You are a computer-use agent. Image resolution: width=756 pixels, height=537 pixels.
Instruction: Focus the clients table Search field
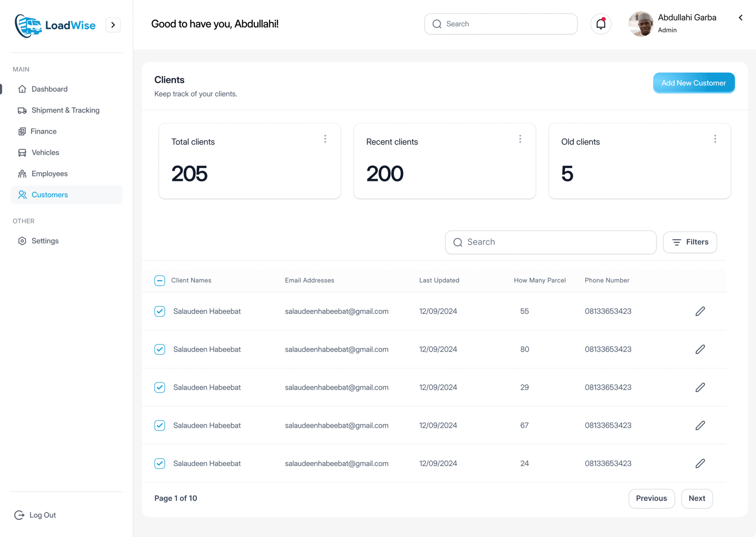pyautogui.click(x=550, y=242)
